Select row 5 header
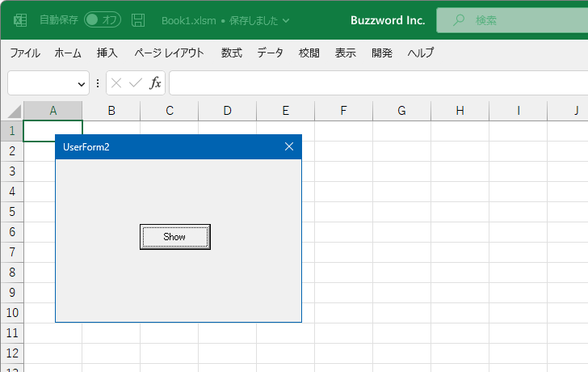The width and height of the screenshot is (588, 372). 12,212
